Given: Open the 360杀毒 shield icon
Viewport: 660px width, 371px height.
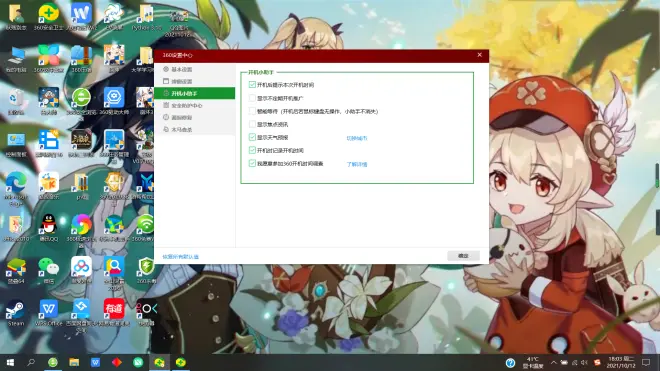Looking at the screenshot, I should (146, 270).
